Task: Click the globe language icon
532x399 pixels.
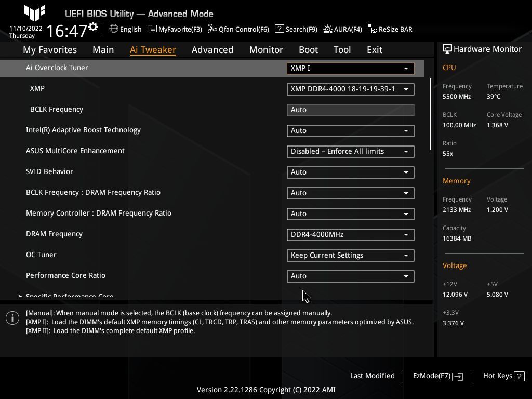Action: (114, 29)
